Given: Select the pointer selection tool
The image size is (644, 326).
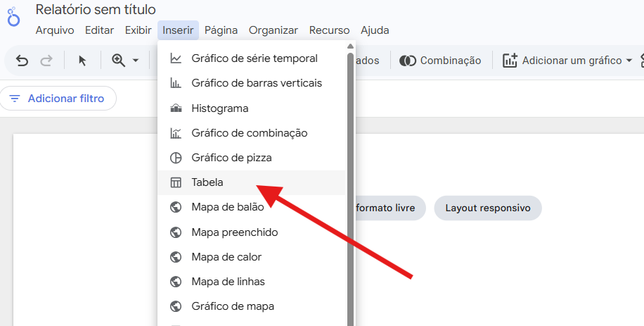Looking at the screenshot, I should tap(82, 61).
